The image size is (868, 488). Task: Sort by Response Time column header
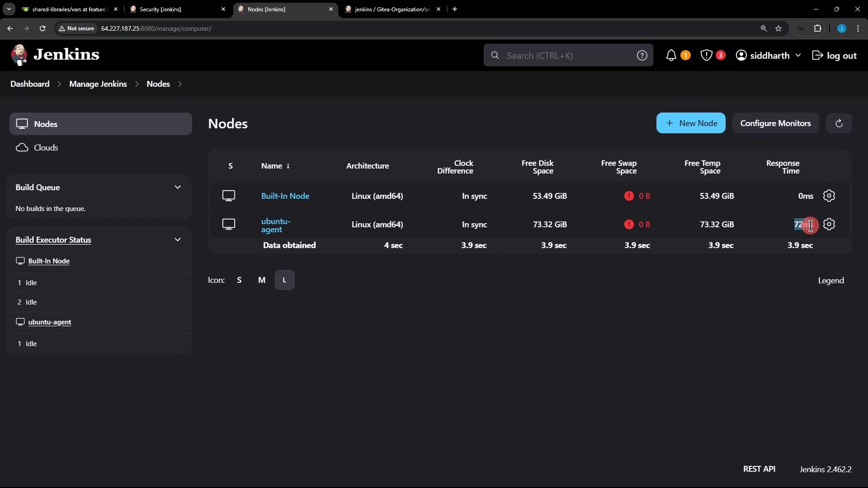pyautogui.click(x=783, y=167)
